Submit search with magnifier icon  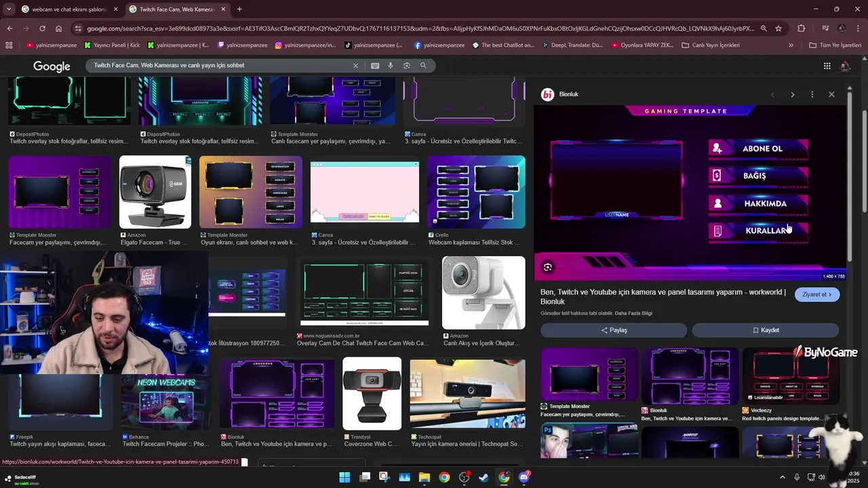click(x=423, y=66)
